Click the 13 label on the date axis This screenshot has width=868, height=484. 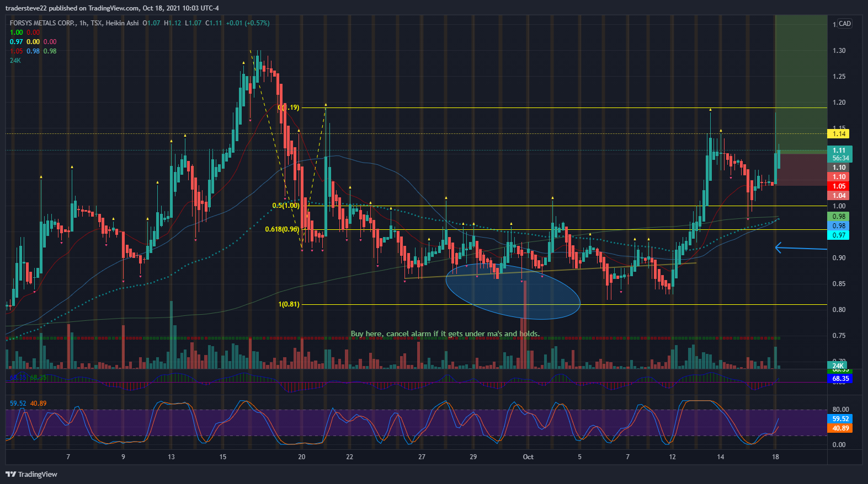click(x=171, y=457)
